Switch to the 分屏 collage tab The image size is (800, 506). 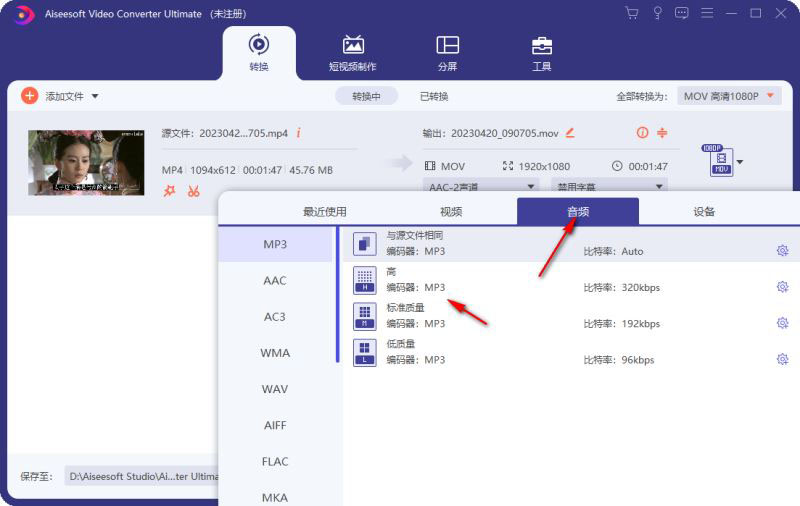(x=447, y=53)
